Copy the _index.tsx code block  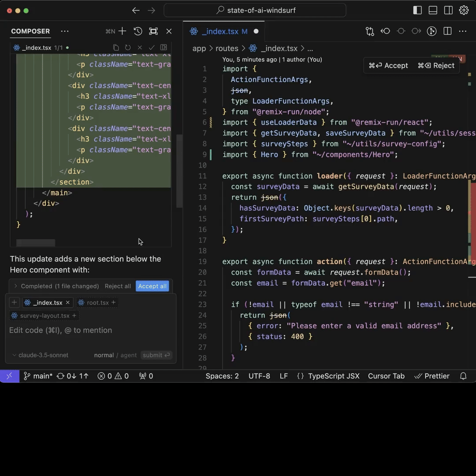(116, 48)
